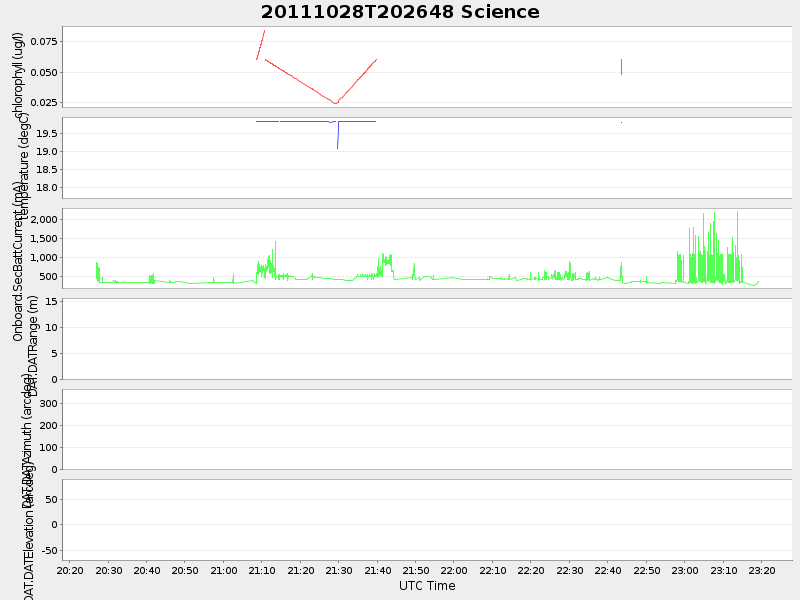
Task: Click the red chlorophyll V-shaped curve minimum
Action: tap(335, 103)
